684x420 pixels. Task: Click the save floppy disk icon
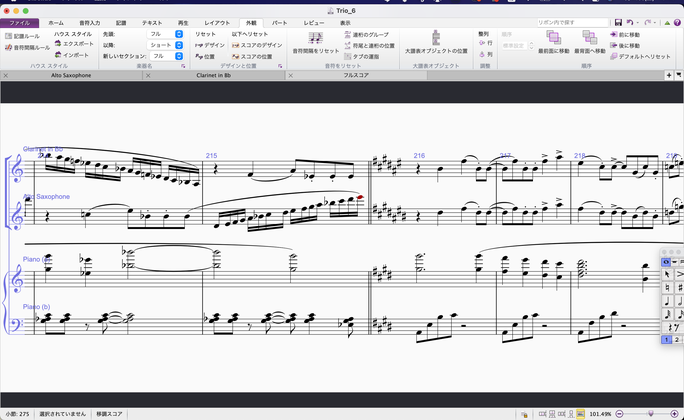(x=618, y=22)
